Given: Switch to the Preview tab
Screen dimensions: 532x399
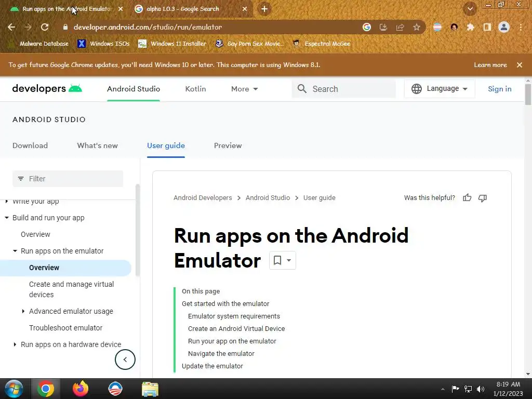Looking at the screenshot, I should [x=228, y=145].
